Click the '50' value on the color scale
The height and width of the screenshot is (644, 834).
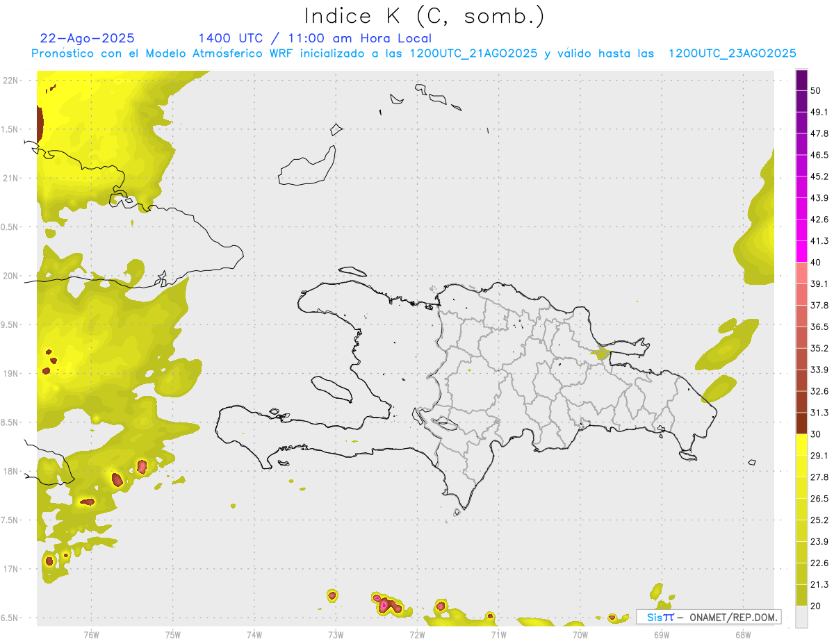click(x=816, y=90)
